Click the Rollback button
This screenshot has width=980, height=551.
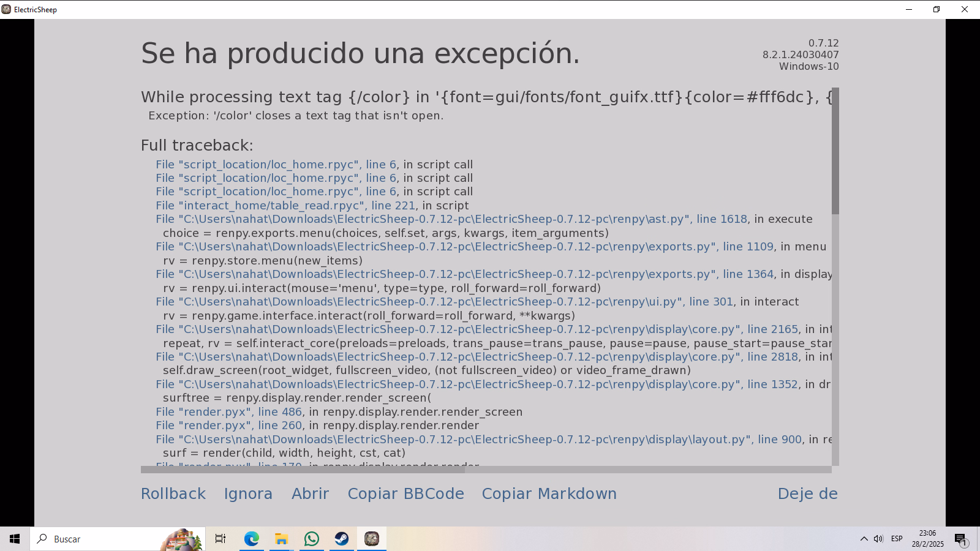click(173, 493)
